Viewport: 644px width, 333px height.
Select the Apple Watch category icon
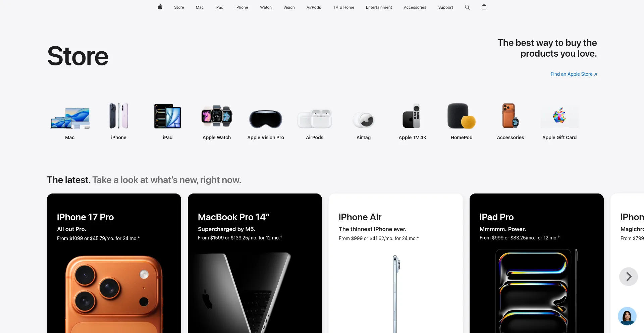point(217,116)
